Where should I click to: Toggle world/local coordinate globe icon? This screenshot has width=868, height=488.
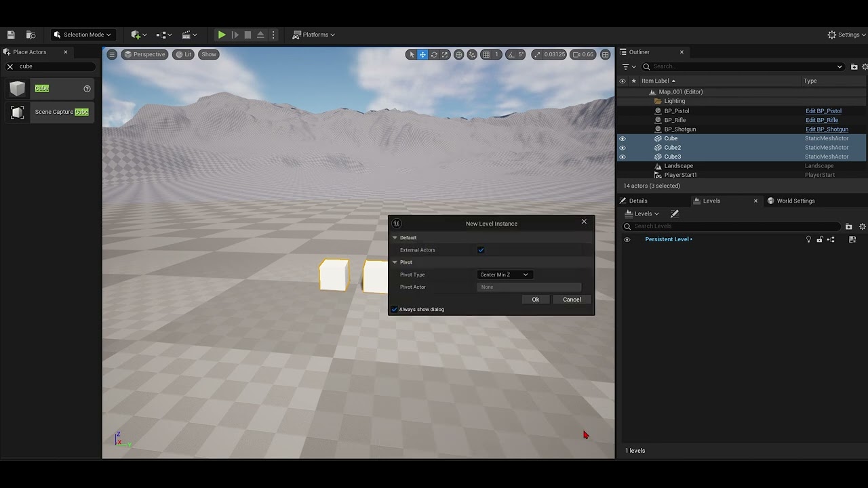coord(459,54)
